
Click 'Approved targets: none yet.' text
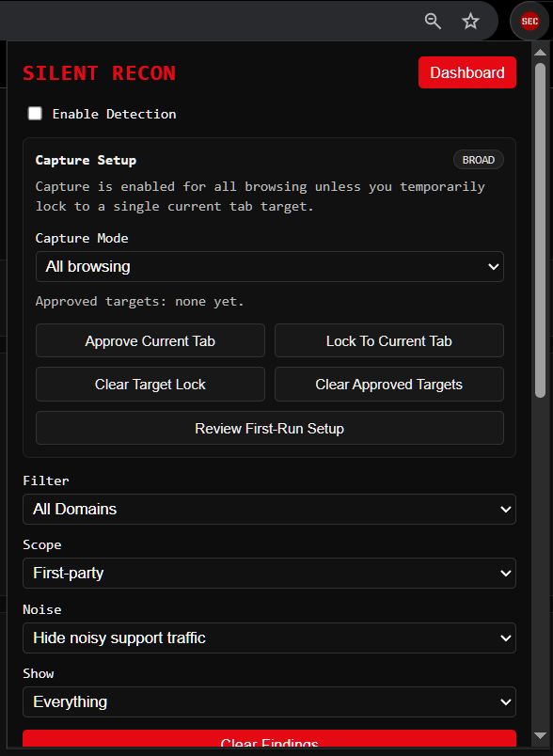tap(140, 301)
